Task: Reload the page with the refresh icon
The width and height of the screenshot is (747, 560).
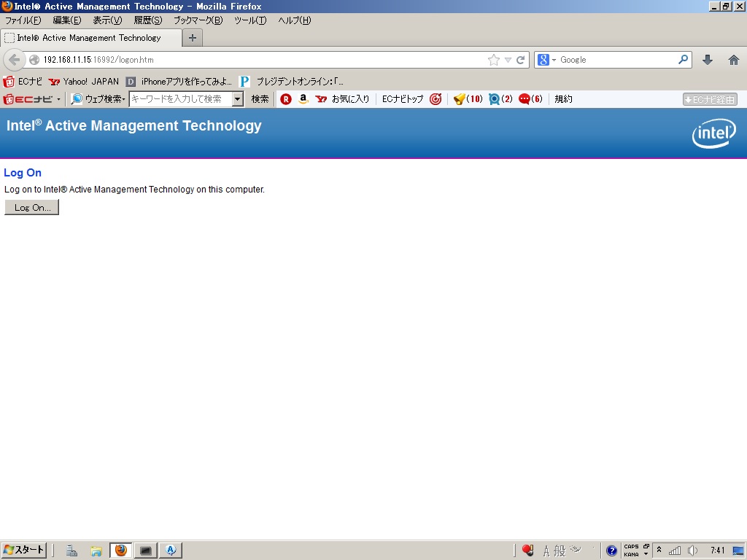Action: [x=520, y=60]
